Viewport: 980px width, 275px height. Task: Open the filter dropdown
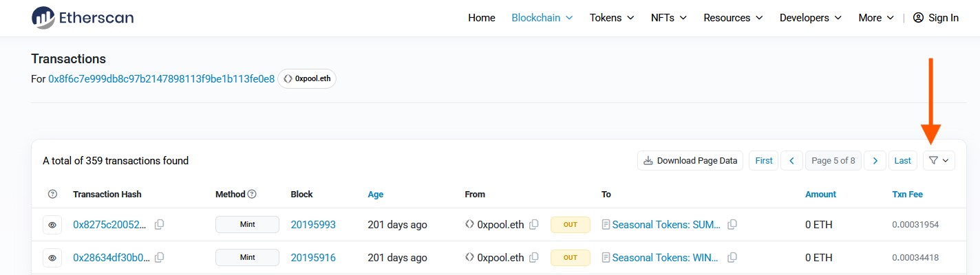point(938,161)
